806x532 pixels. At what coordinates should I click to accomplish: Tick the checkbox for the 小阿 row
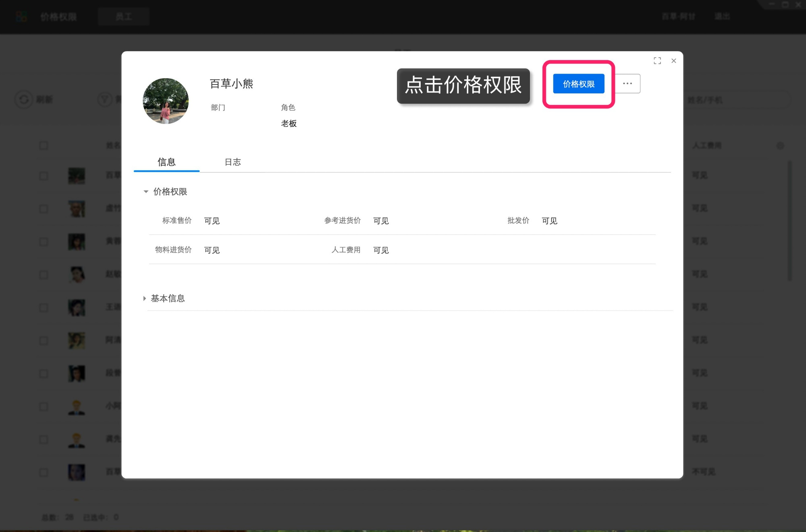44,406
